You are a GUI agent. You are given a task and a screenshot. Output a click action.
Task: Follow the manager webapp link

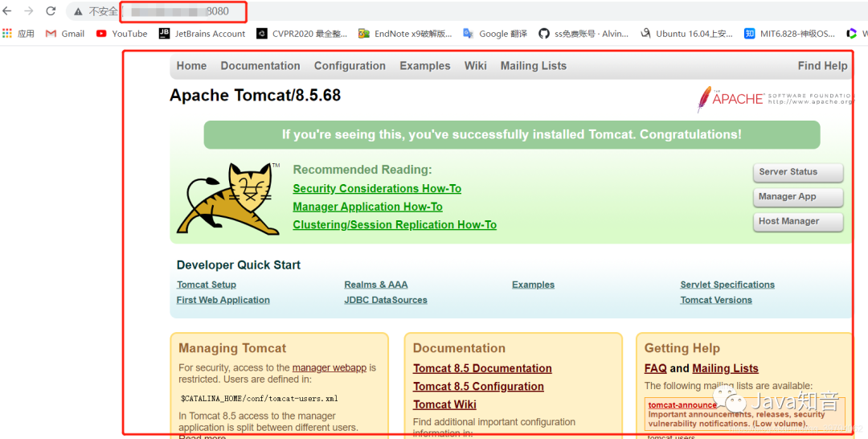pyautogui.click(x=330, y=367)
